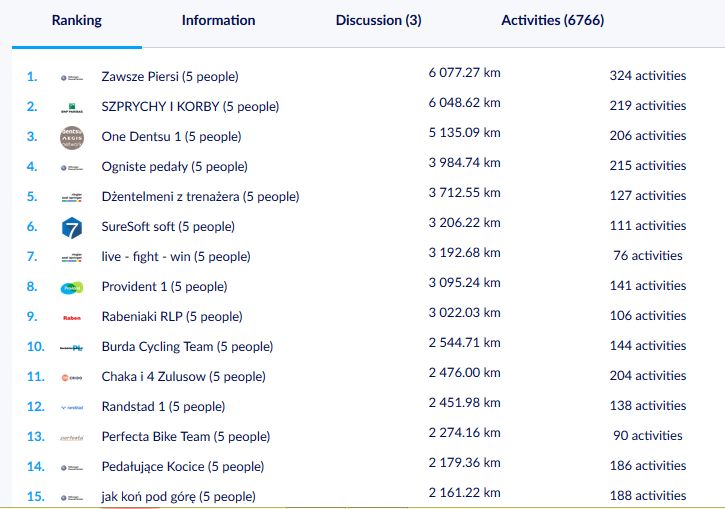Click the distance 2 544.71 km
725x509 pixels.
pos(464,343)
